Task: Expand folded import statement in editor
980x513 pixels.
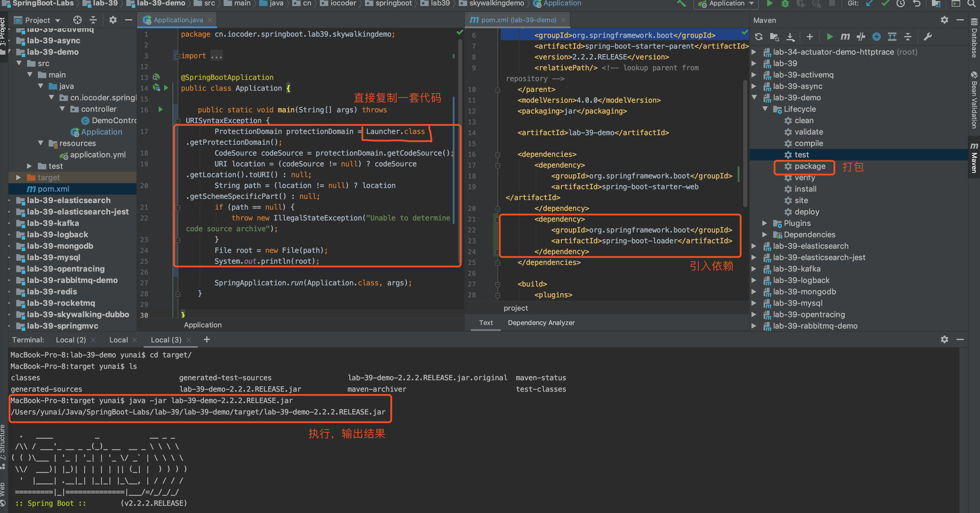Action: coord(178,56)
